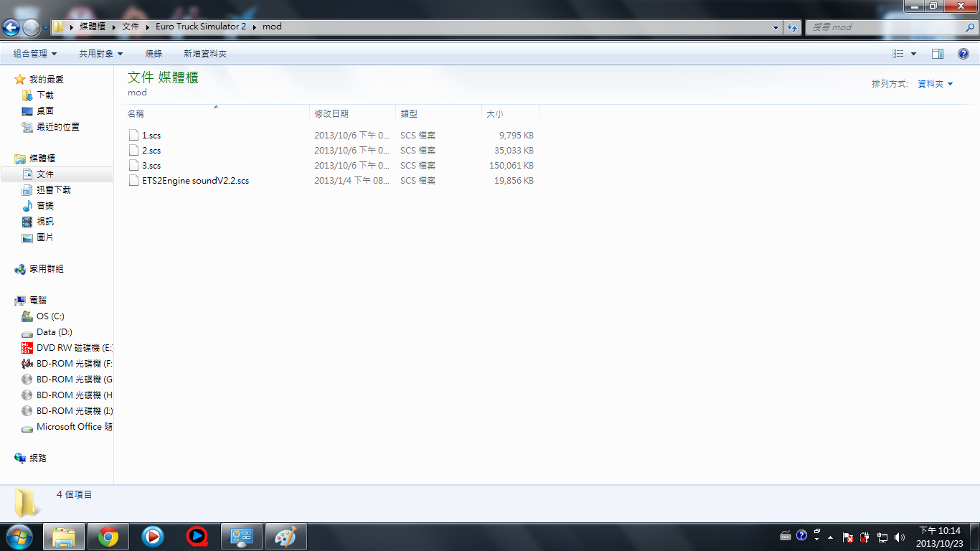This screenshot has height=551, width=980.
Task: Show hidden tray icons arrow
Action: click(x=831, y=537)
